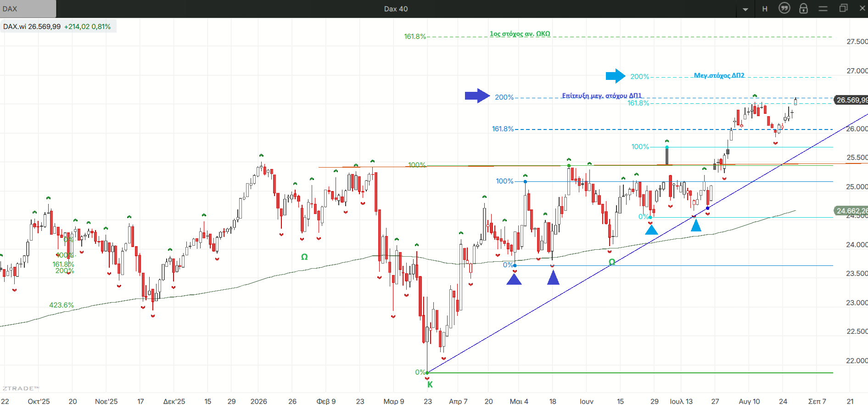Viewport: 868px width, 405px height.
Task: Toggle the padlock lock icon
Action: [x=803, y=8]
